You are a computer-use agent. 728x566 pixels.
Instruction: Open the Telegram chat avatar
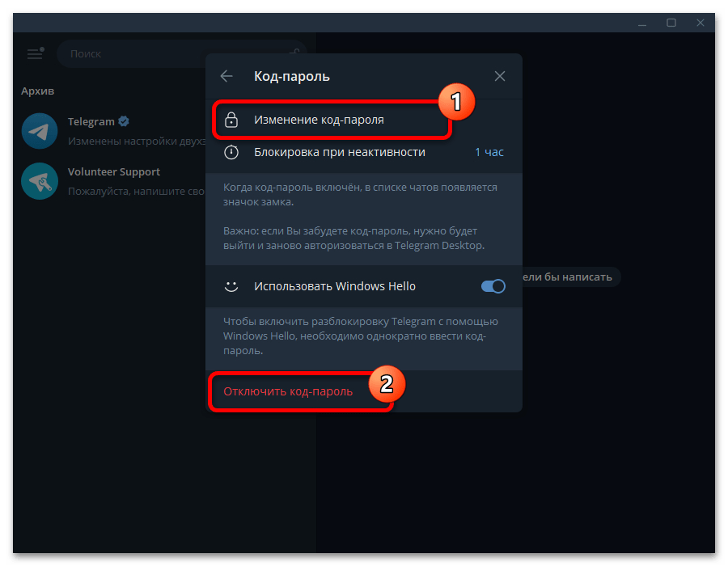point(40,131)
